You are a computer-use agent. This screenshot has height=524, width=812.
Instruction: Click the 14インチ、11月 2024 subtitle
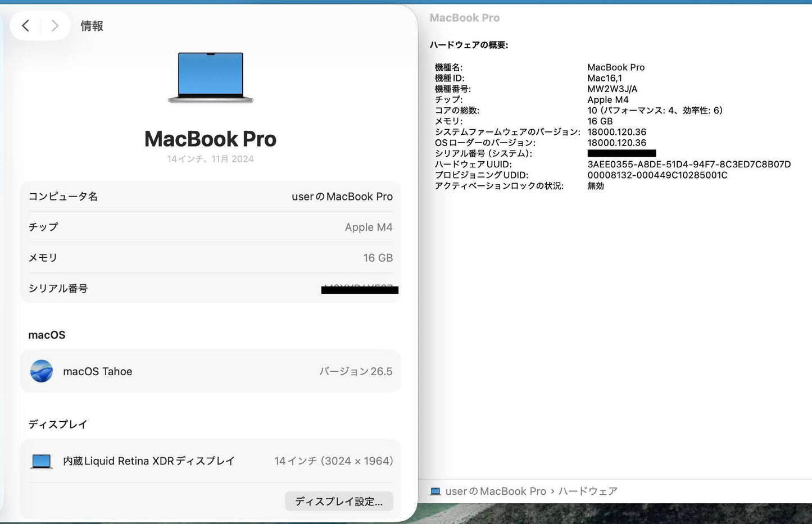click(x=210, y=159)
